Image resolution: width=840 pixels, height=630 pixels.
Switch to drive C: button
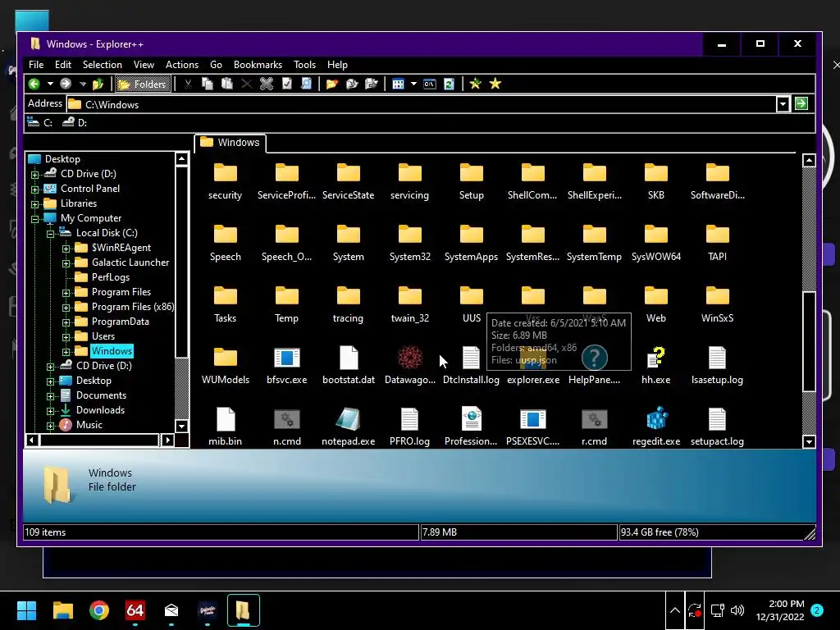pos(40,123)
